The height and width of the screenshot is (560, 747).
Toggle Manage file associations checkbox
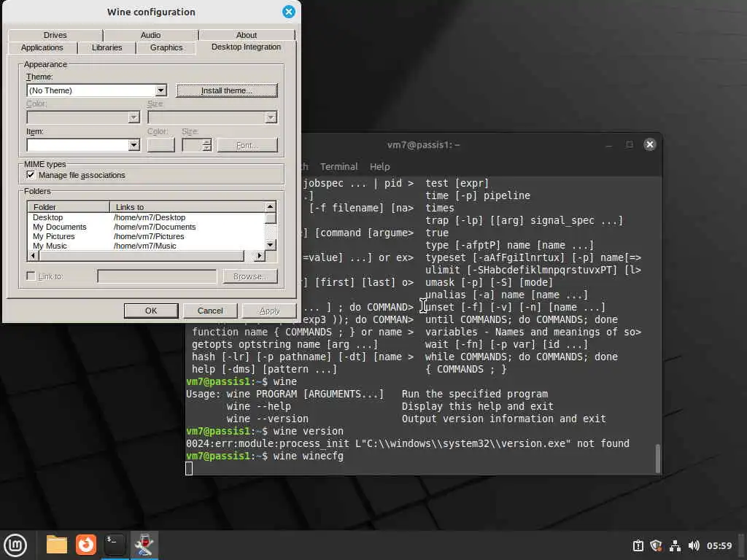[31, 175]
